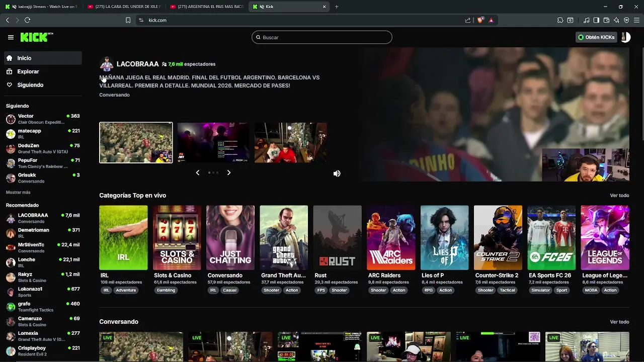Screen dimensions: 644x362
Task: Open Counter-Strike 2 category card
Action: tap(498, 237)
